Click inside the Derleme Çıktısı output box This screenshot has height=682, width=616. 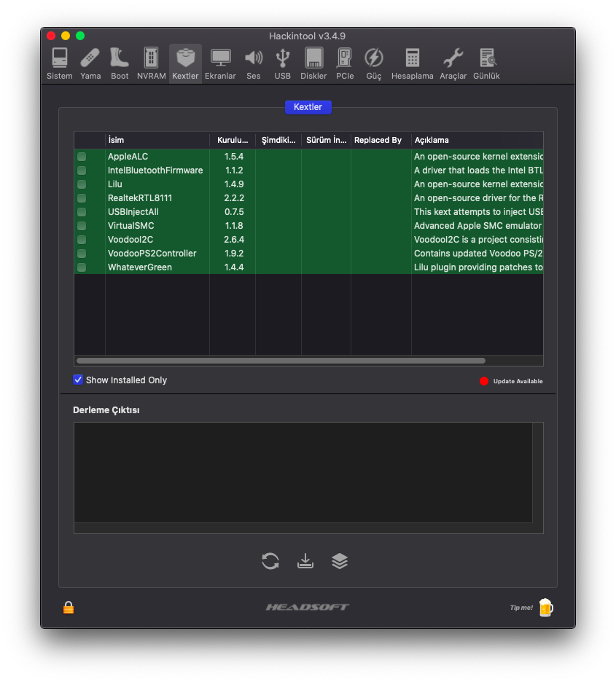coord(303,472)
